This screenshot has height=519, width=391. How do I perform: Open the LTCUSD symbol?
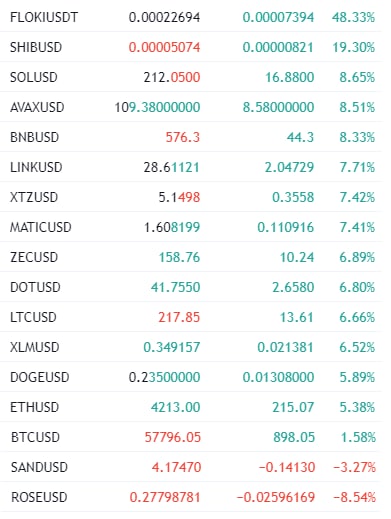(33, 317)
